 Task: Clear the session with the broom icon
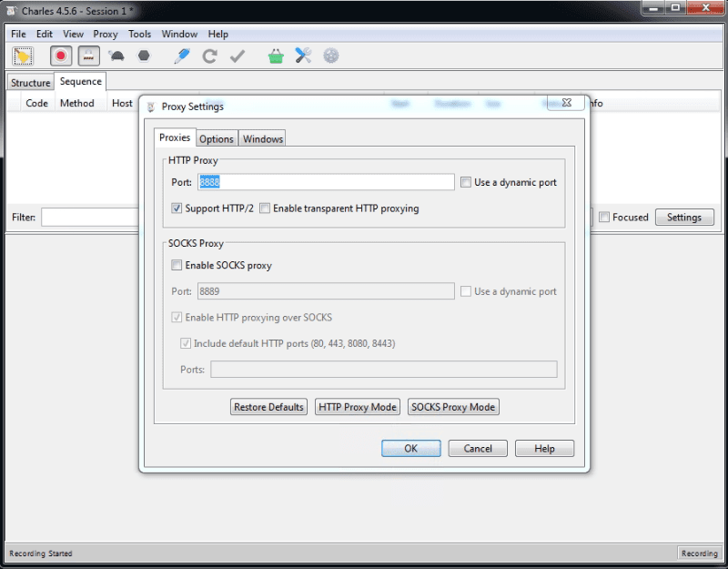point(23,56)
